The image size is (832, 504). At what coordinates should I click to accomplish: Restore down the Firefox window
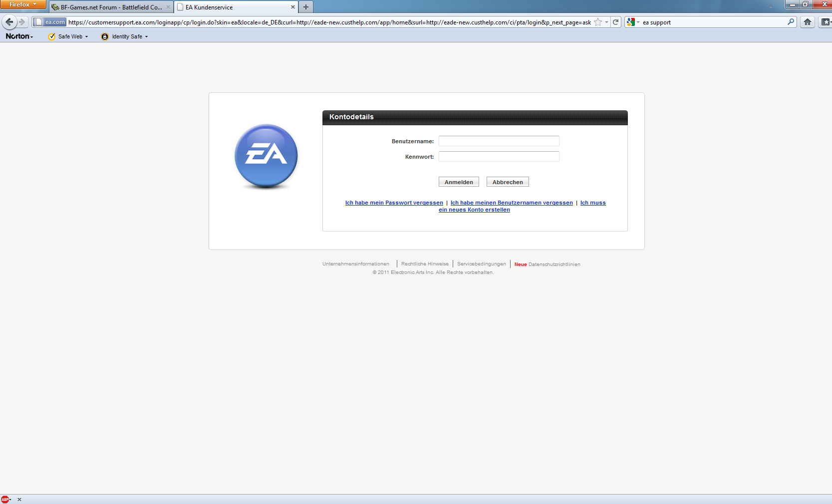tap(805, 4)
